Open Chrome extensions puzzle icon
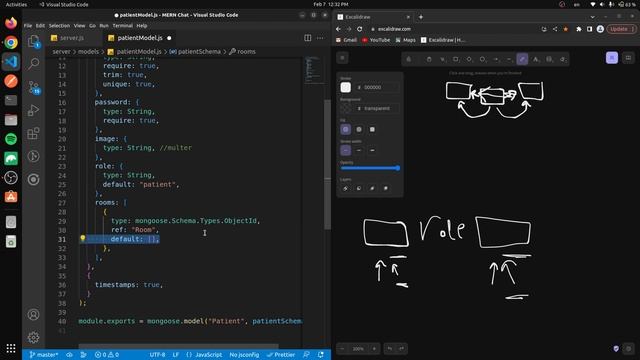Viewport: 640px width, 360px height. click(579, 29)
